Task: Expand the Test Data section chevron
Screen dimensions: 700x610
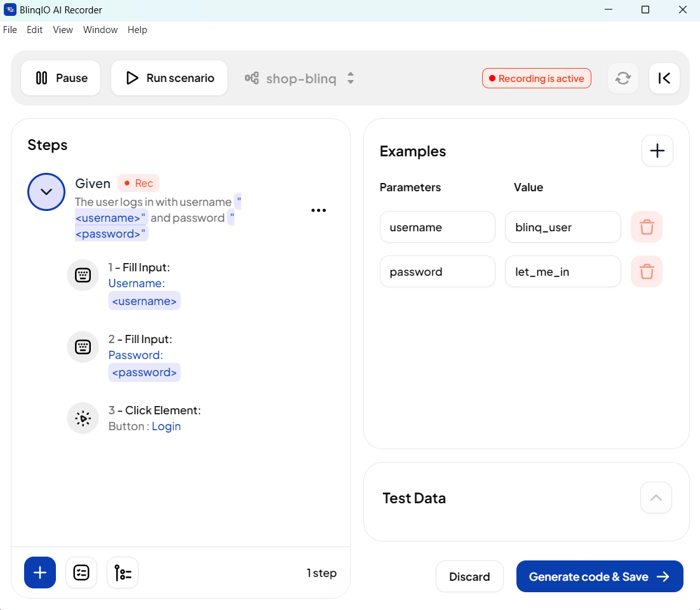Action: (656, 498)
